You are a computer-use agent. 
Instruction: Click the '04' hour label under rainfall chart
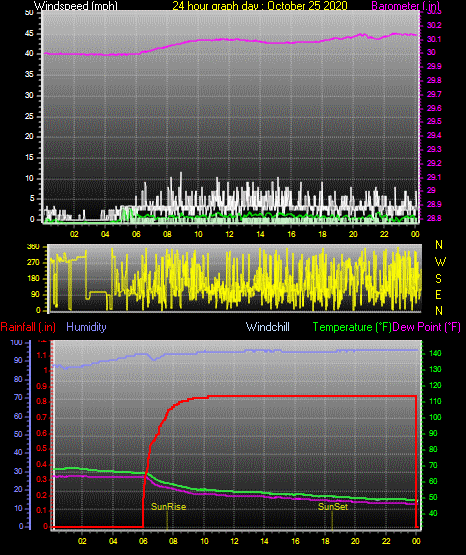113,541
